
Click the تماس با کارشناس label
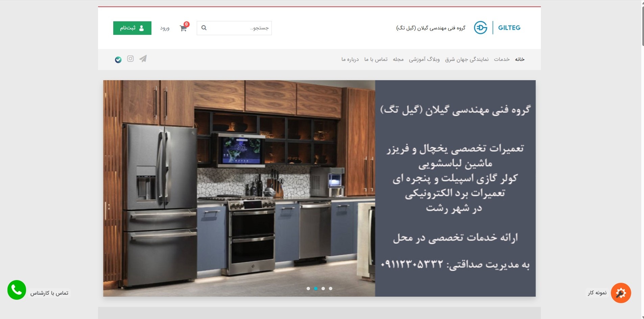(x=49, y=293)
